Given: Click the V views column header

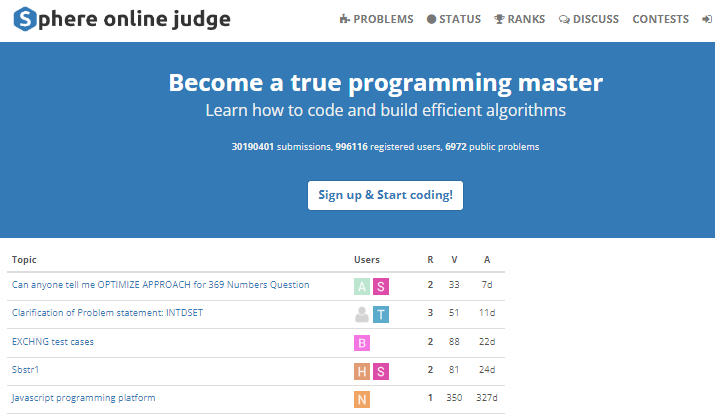Looking at the screenshot, I should pyautogui.click(x=454, y=259).
